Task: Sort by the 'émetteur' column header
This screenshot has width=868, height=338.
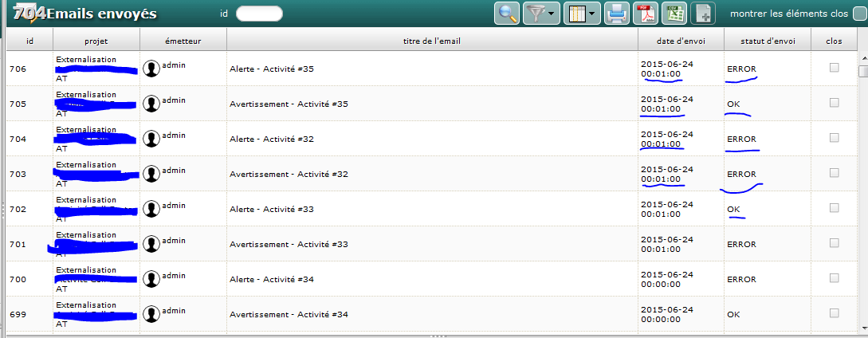Action: coord(183,41)
